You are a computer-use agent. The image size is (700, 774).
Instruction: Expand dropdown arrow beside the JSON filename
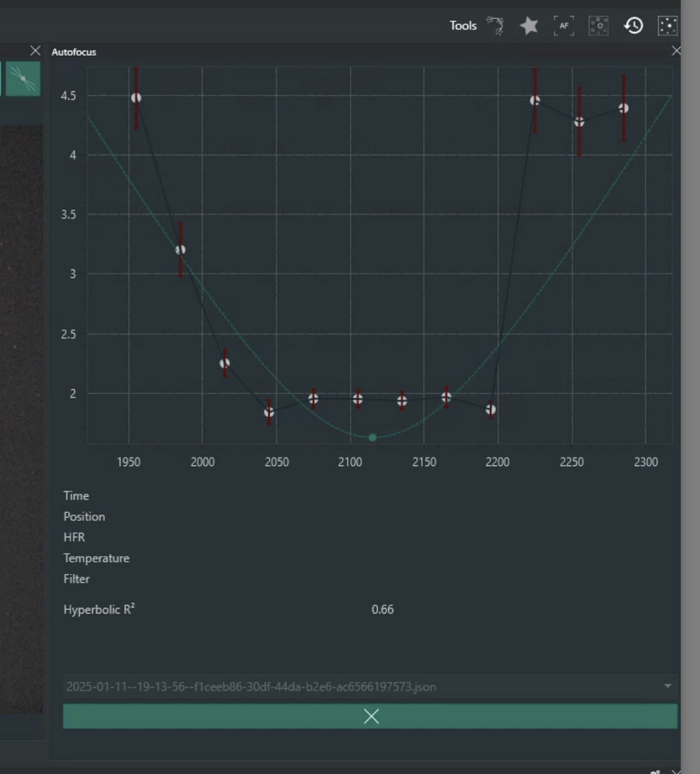coord(667,686)
